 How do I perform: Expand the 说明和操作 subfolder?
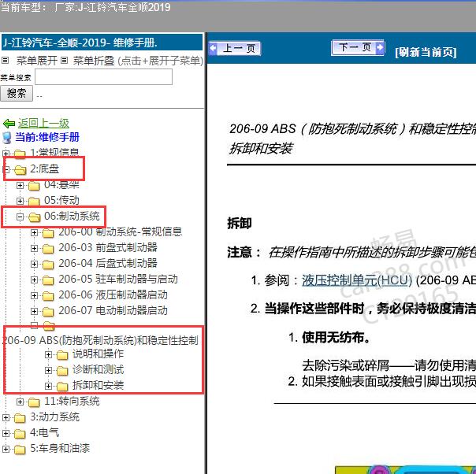[x=48, y=354]
